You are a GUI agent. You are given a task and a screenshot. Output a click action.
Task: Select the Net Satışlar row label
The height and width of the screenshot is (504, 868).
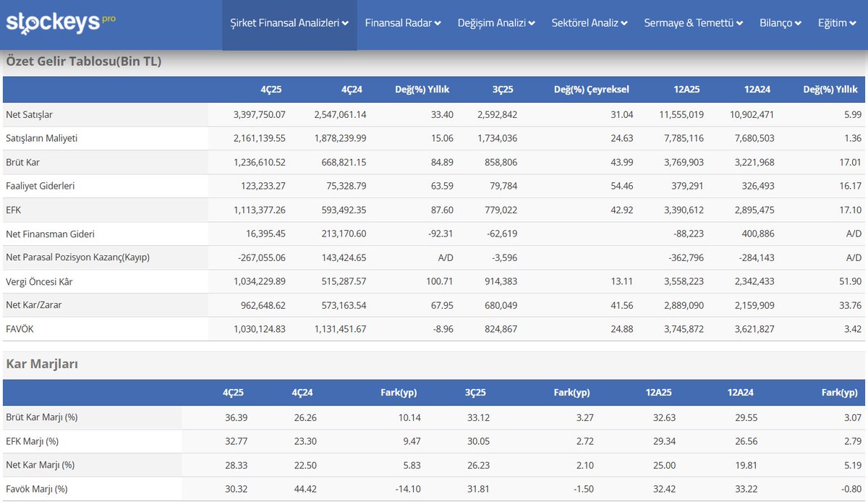[29, 114]
